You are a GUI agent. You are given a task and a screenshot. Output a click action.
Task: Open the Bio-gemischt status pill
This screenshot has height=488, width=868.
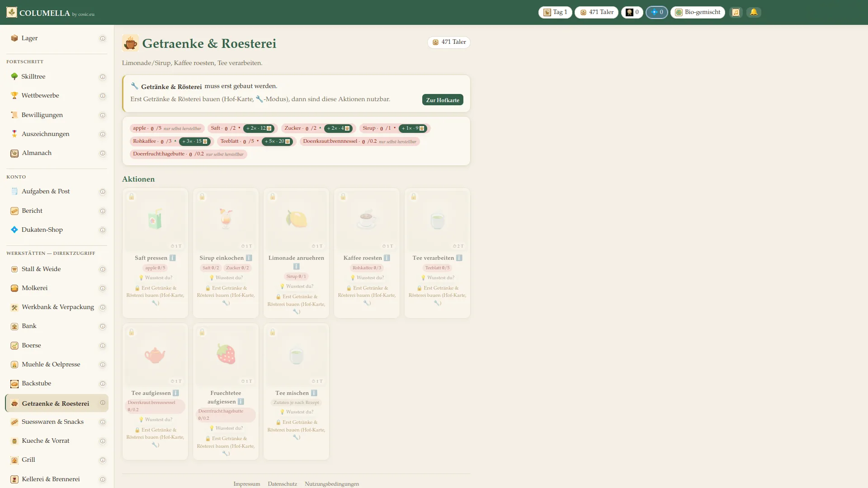tap(698, 12)
